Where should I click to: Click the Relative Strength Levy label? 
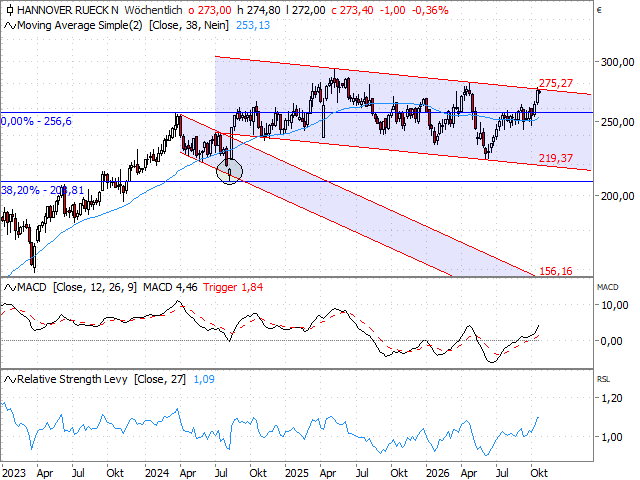coord(72,379)
